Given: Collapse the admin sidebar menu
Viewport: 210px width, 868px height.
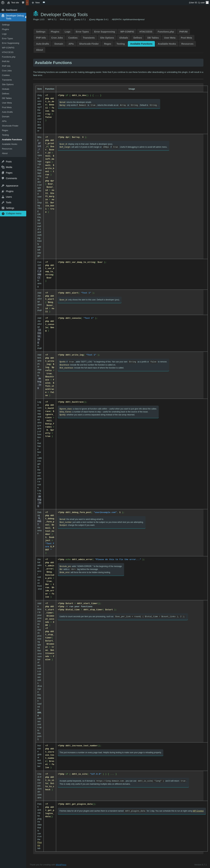Looking at the screenshot, I should (13, 213).
